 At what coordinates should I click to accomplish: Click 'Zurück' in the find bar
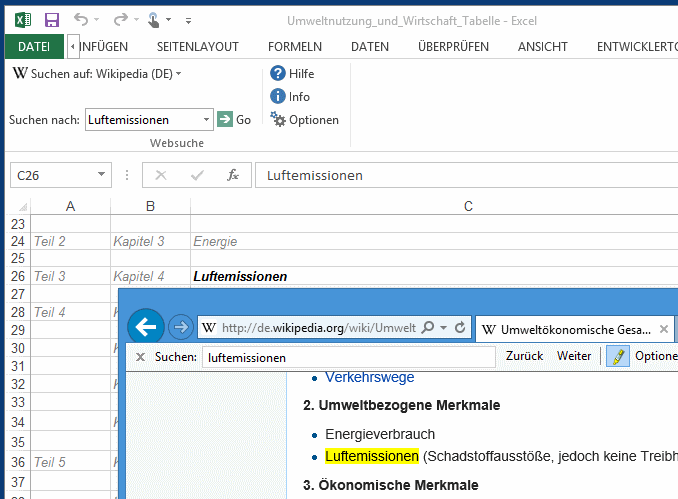524,356
